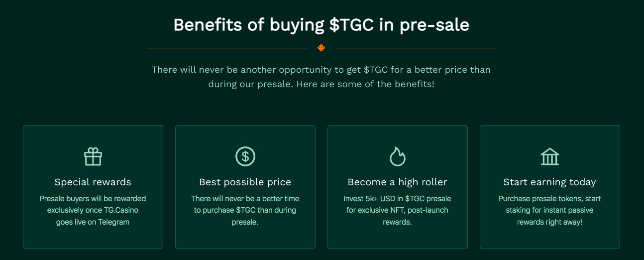Click the Presale buyers will be rewarded text

tap(93, 210)
